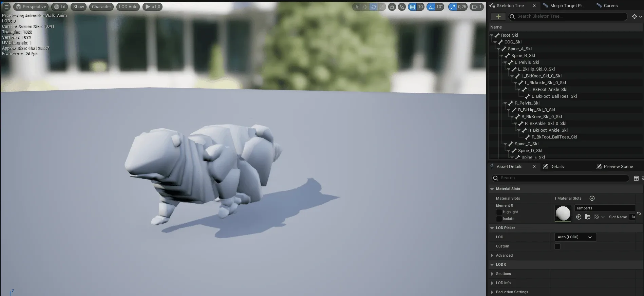
Task: Add a new material slot
Action: [x=592, y=198]
